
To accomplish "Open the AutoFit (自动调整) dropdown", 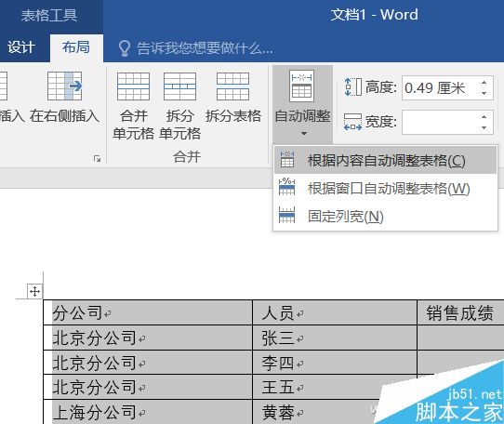I will (x=302, y=105).
